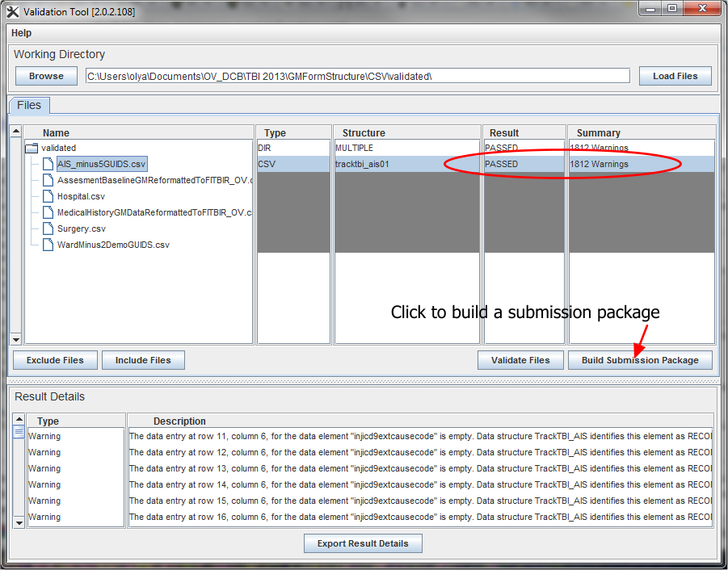Select WardMinus2DemoGUIDS.csv file icon
Screen dimensions: 728x570
coord(48,245)
